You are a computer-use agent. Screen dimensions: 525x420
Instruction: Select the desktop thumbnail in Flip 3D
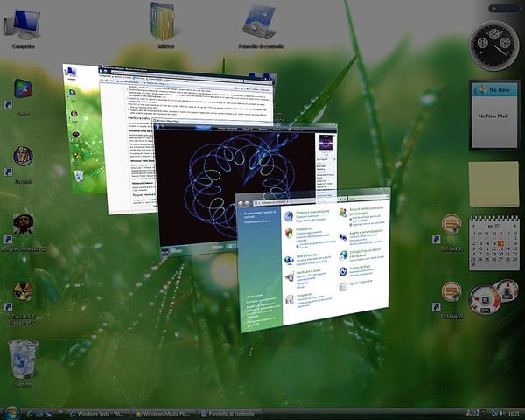(x=84, y=129)
